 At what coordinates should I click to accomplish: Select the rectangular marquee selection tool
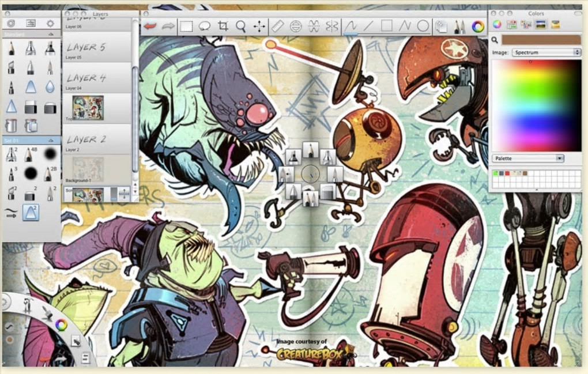pos(186,27)
